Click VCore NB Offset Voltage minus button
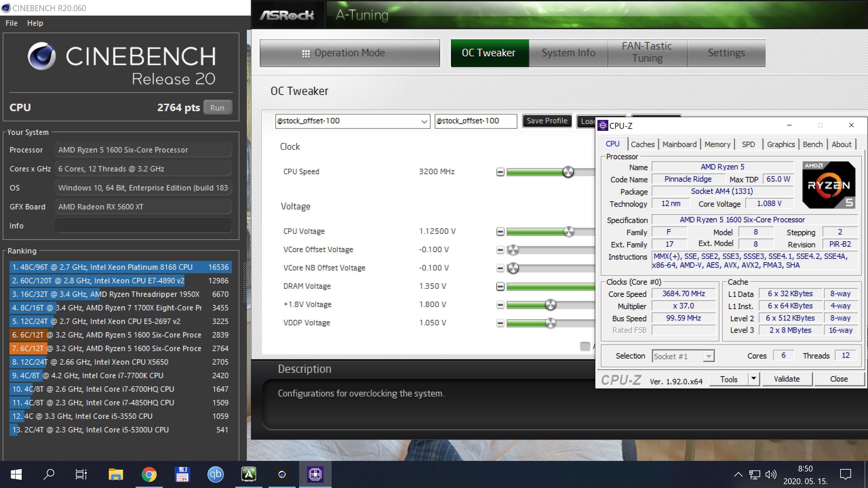The image size is (868, 488). [500, 268]
